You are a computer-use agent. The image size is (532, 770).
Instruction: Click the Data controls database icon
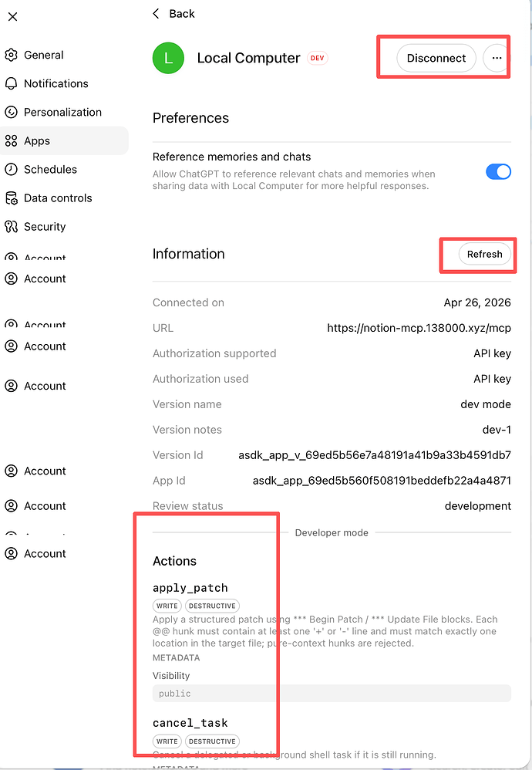[12, 198]
